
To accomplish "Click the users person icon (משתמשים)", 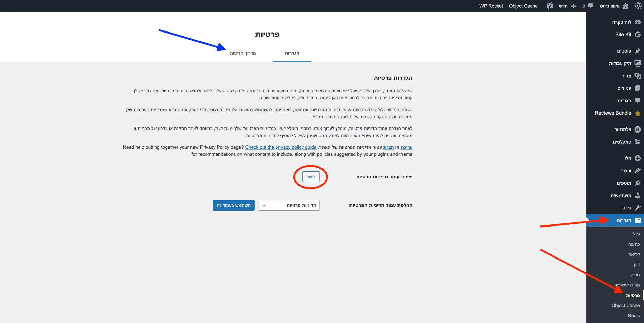I will (638, 195).
